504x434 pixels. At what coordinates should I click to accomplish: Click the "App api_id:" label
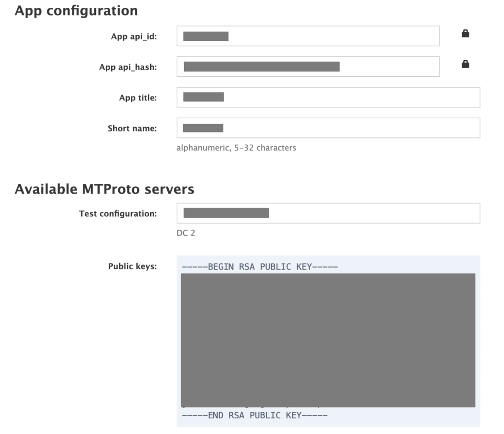(x=134, y=36)
